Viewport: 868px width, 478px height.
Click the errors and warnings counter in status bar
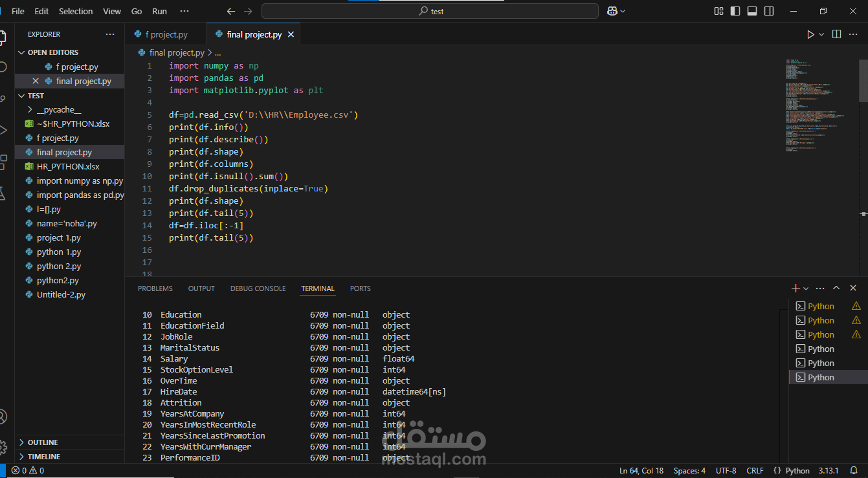28,470
